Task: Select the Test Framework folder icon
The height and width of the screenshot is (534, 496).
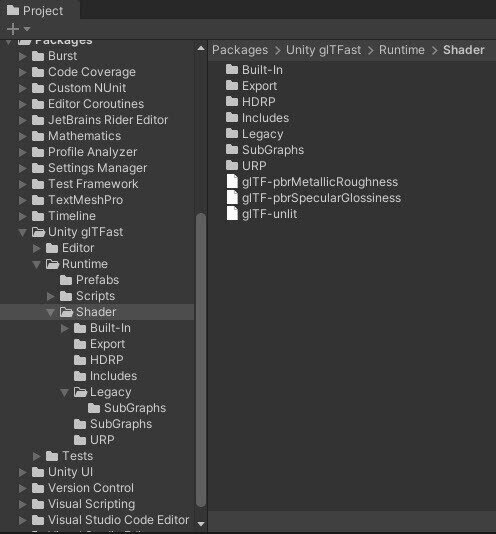Action: click(x=38, y=184)
